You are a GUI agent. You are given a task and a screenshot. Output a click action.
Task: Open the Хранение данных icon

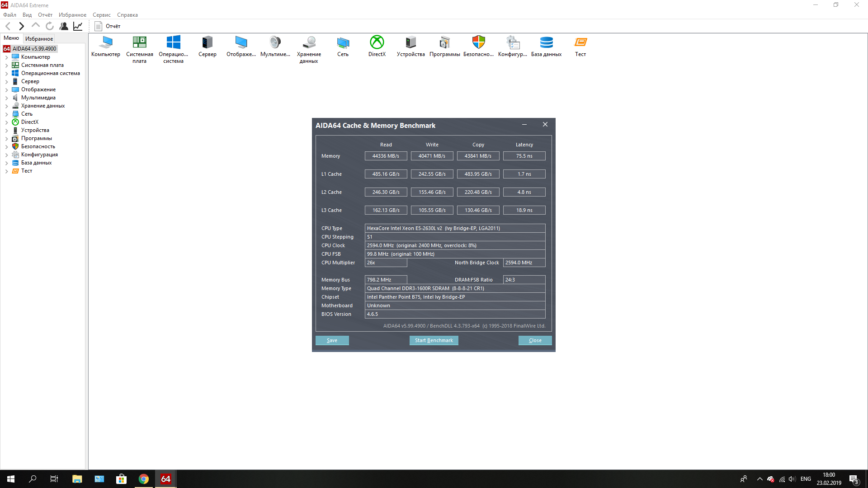pos(309,43)
